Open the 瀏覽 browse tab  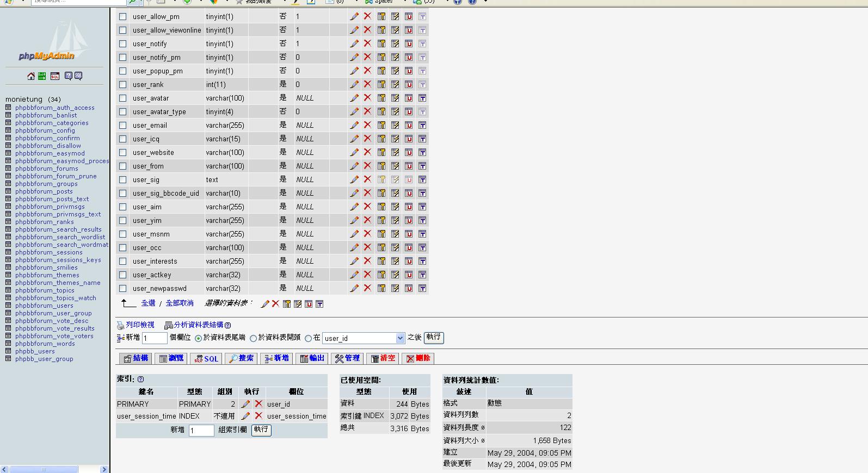point(171,358)
